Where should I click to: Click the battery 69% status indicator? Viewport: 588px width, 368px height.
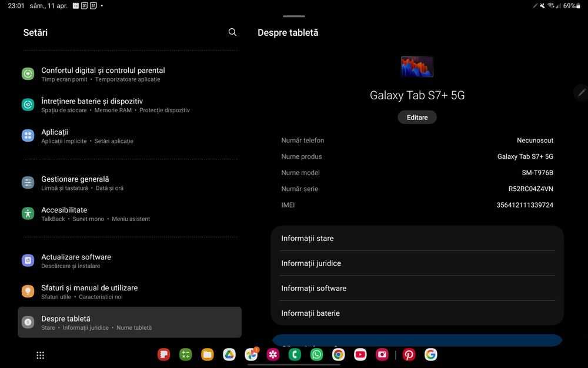(572, 6)
